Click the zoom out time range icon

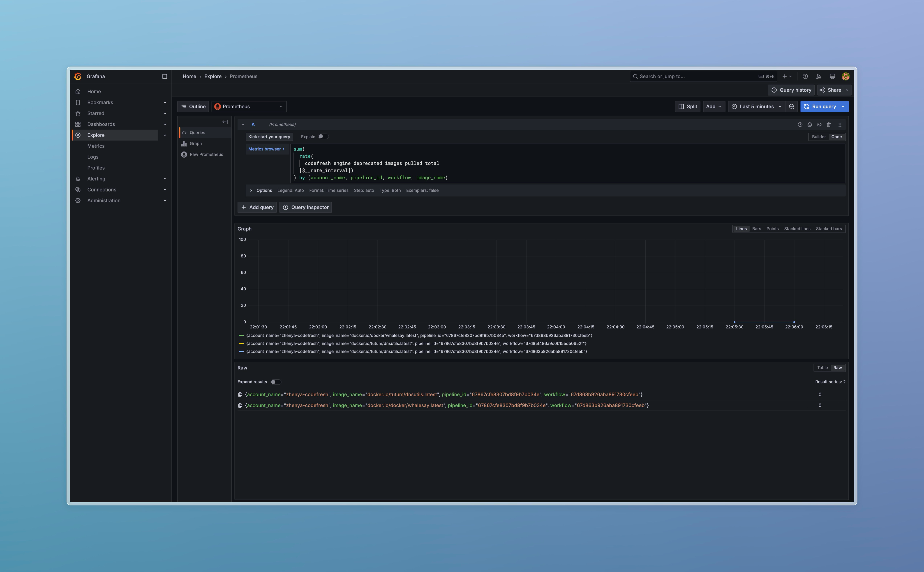point(791,107)
